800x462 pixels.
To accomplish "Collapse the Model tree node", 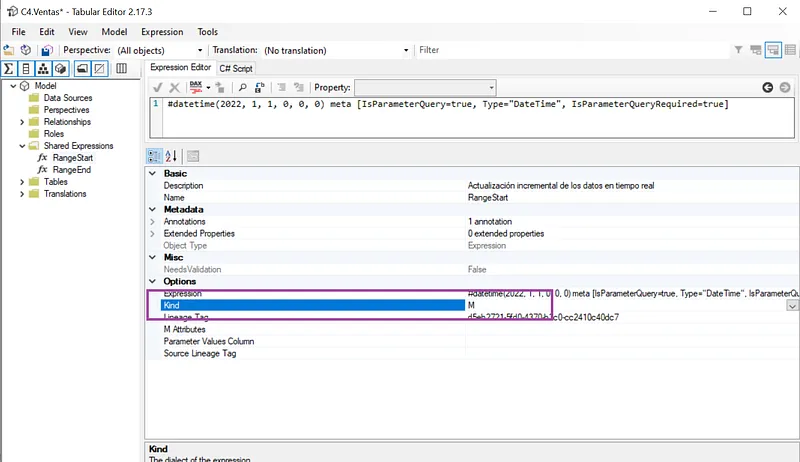I will 13,86.
